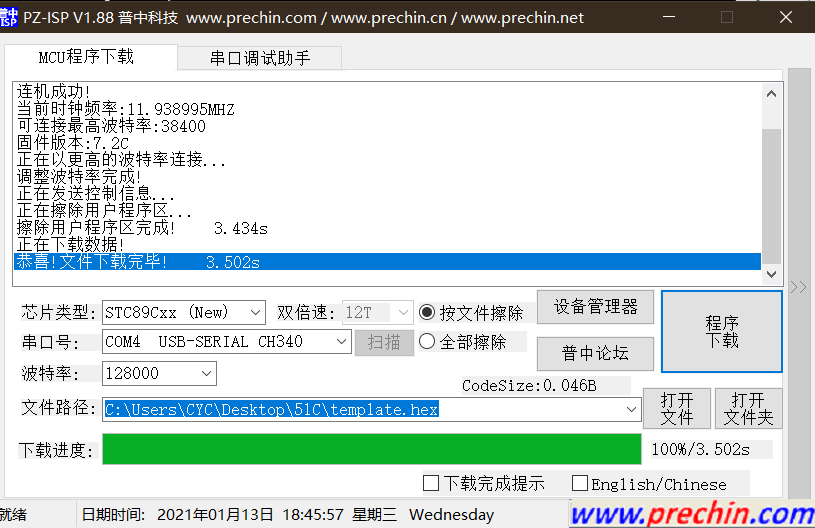Select log line 正在以更高的波特率连接...
The width and height of the screenshot is (815, 528).
(x=387, y=160)
